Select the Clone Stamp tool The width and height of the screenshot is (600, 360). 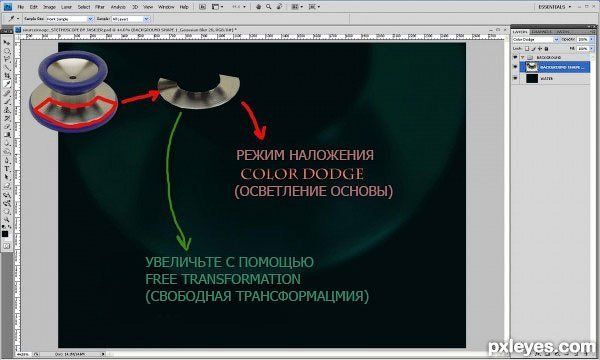pos(7,110)
